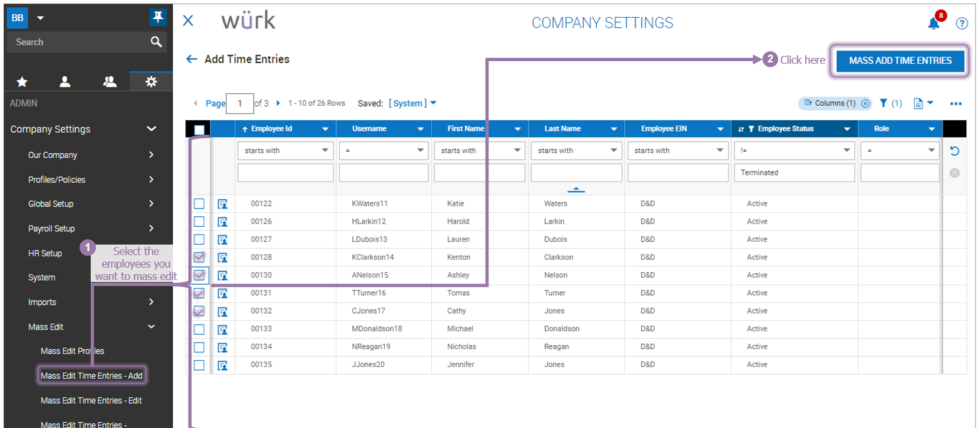The height and width of the screenshot is (428, 980).
Task: Go back using Add Time Entries arrow
Action: pos(191,59)
